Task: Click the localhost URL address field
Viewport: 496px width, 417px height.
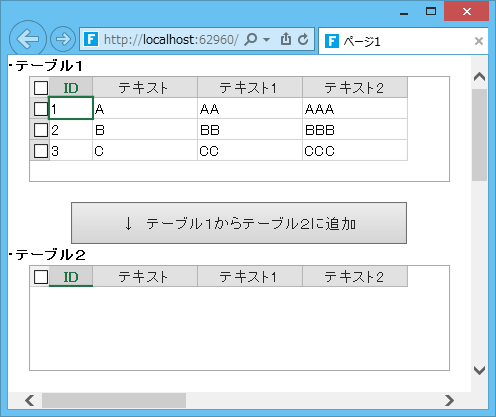Action: (x=171, y=40)
